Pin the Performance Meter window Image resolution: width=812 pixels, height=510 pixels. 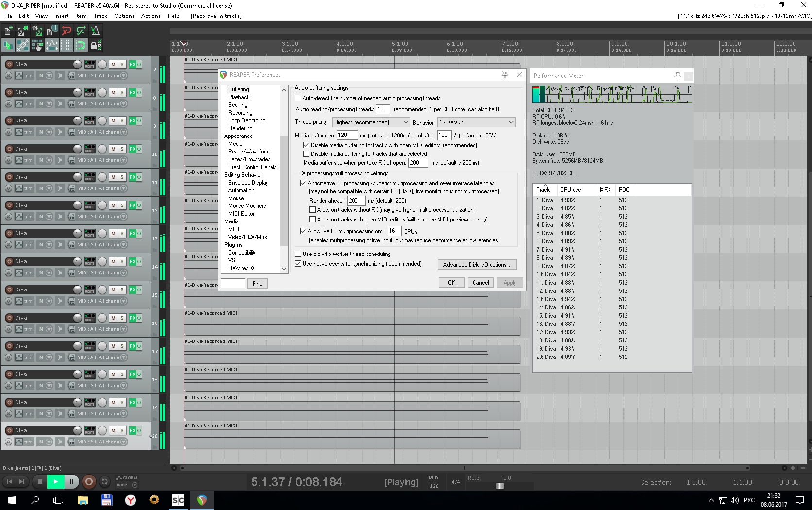tap(677, 76)
